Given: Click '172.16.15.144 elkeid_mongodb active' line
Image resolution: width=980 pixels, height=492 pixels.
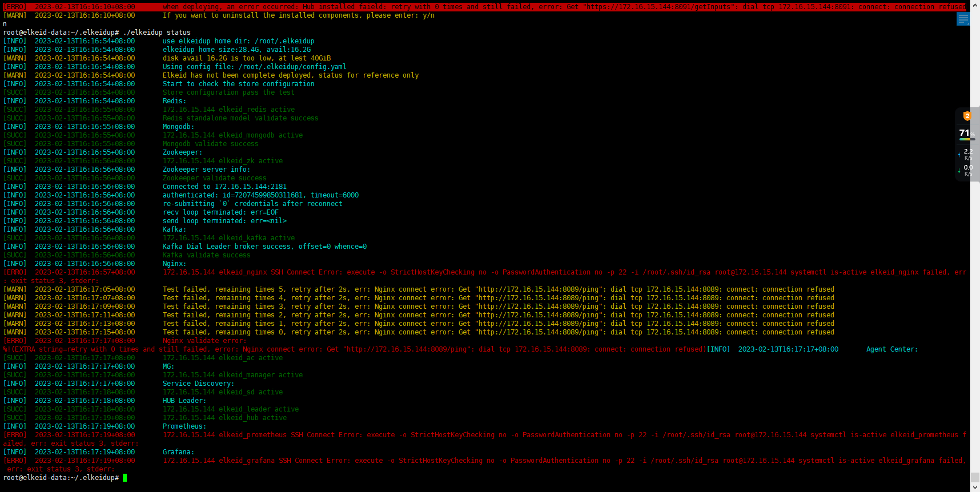Looking at the screenshot, I should tap(233, 135).
